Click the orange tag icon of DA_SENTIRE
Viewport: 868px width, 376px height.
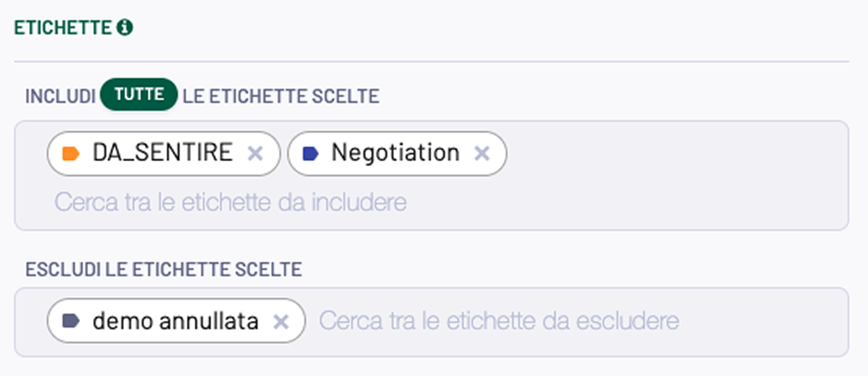point(71,153)
